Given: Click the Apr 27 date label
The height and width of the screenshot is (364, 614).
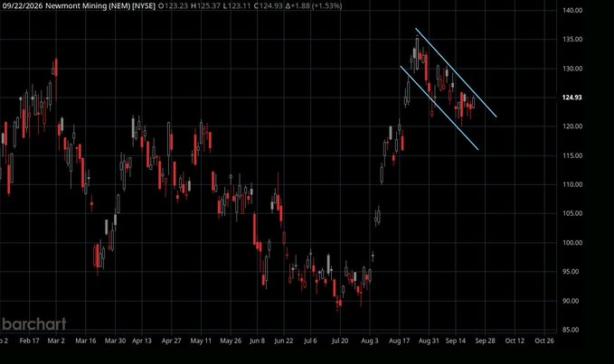Looking at the screenshot, I should 172,341.
